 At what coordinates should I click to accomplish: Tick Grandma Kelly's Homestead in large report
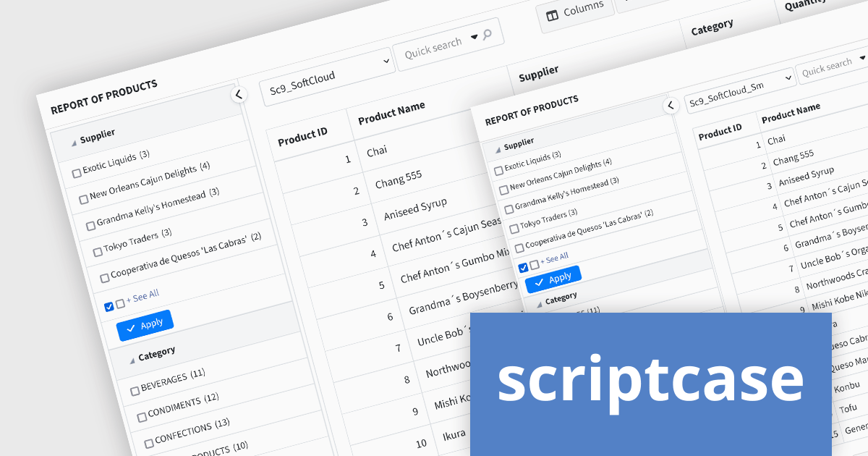coord(90,226)
